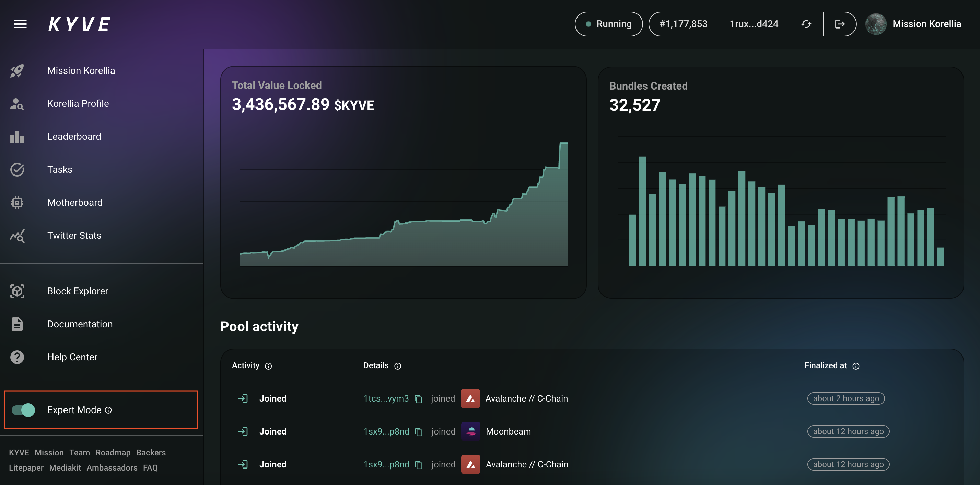Click the Expert Mode info icon
Screen dimensions: 980x485
(108, 410)
